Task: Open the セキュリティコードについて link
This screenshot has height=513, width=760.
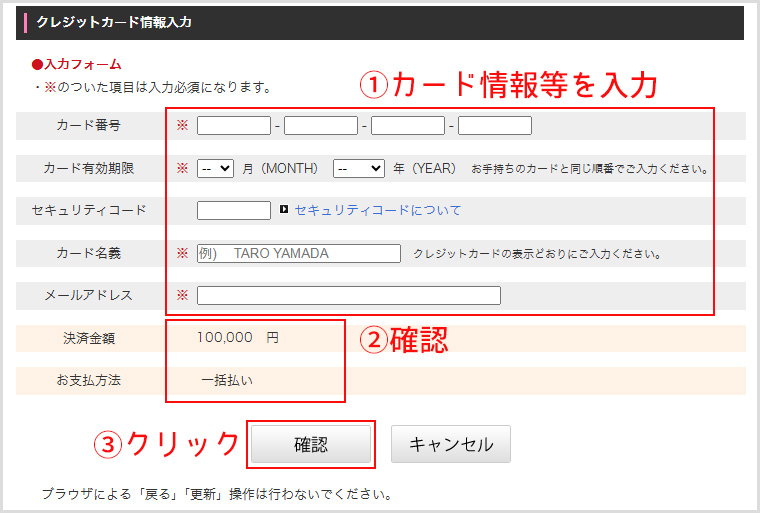Action: click(x=378, y=211)
